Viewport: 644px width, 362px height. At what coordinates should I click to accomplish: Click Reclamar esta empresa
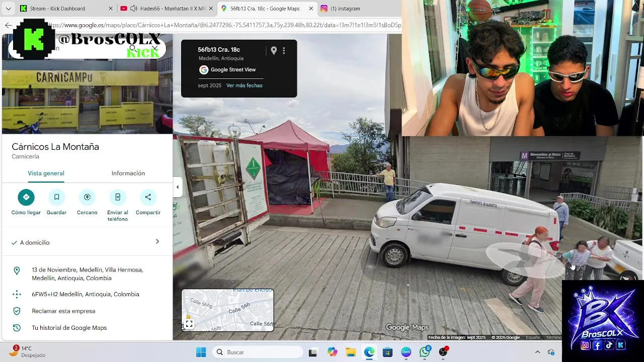pyautogui.click(x=63, y=311)
